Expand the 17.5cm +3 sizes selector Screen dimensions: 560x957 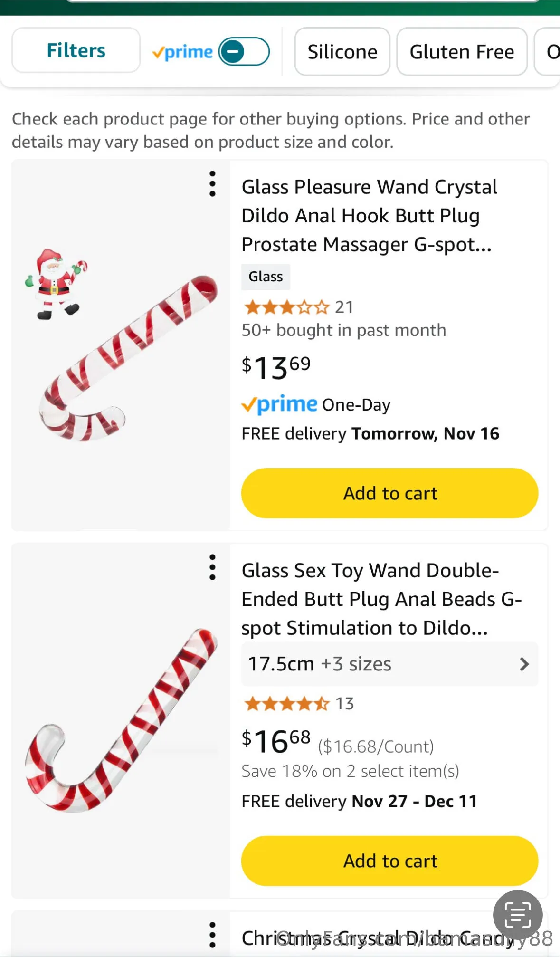tap(389, 664)
